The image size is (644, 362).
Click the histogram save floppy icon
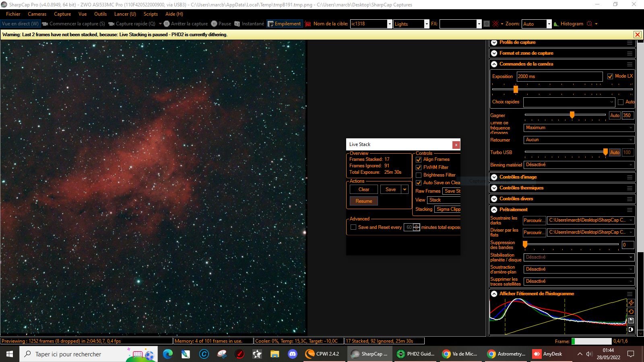[631, 321]
